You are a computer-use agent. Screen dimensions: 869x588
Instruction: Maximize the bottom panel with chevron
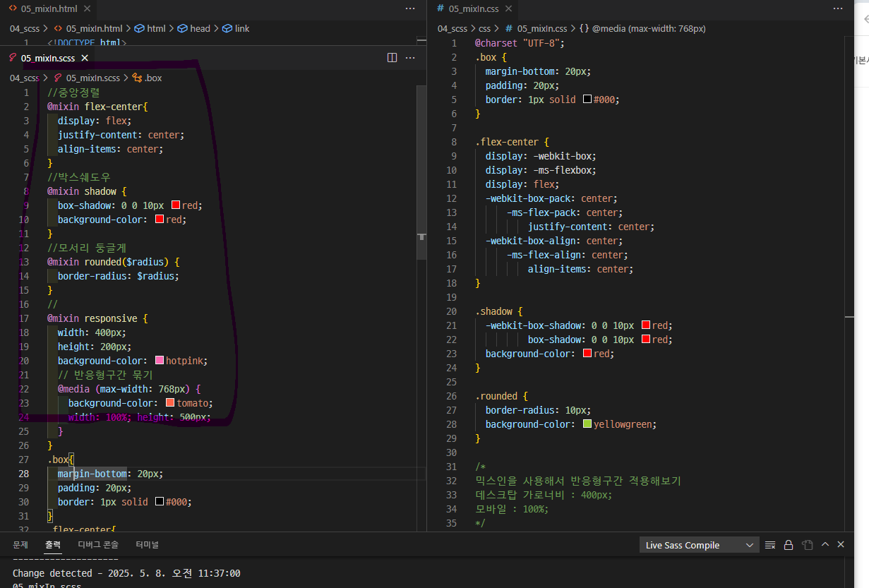click(x=825, y=545)
